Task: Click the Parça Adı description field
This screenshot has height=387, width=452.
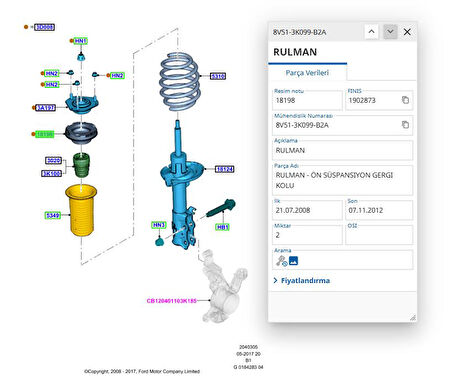Action: [x=342, y=180]
